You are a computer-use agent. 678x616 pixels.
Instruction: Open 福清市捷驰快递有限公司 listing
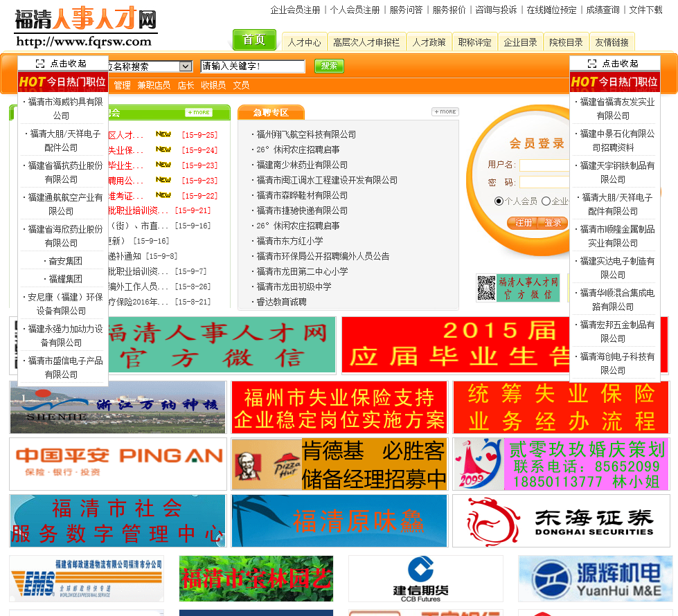click(302, 210)
